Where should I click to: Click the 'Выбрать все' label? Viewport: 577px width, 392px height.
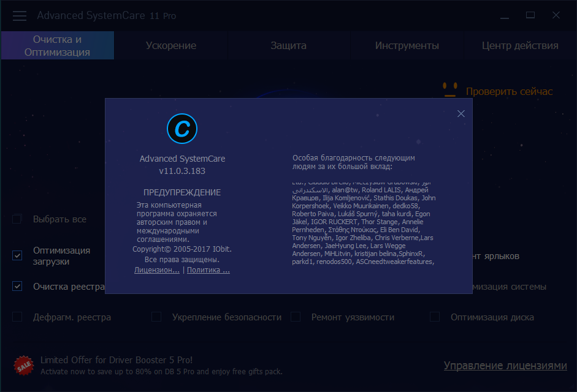click(59, 219)
